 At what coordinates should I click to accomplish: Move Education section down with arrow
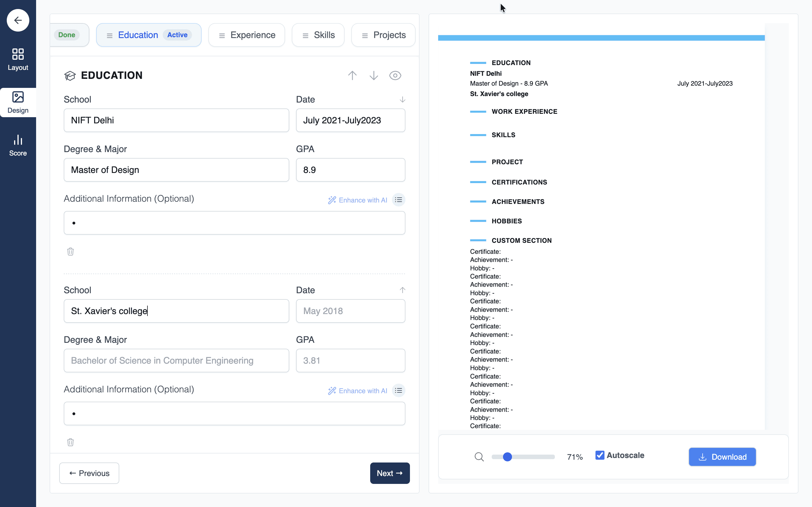[374, 75]
